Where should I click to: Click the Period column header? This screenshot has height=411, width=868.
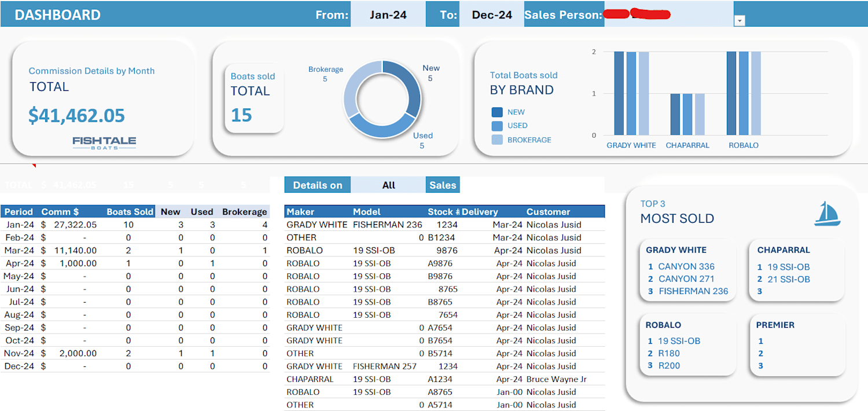(x=19, y=212)
